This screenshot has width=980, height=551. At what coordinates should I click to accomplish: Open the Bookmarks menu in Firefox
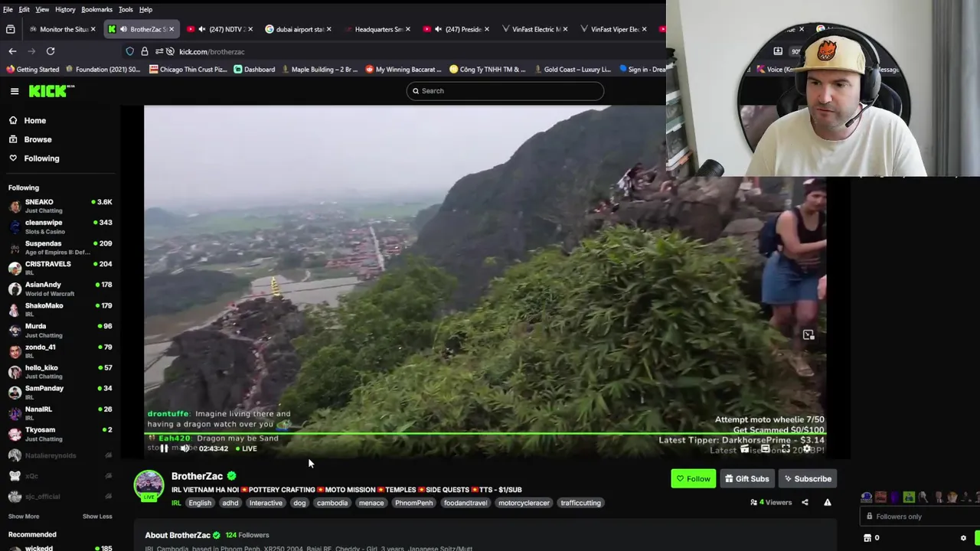click(96, 9)
